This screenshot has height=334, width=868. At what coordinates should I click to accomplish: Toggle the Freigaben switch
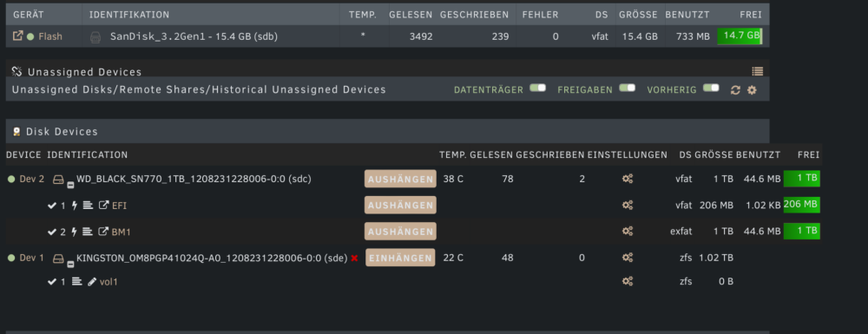pos(627,88)
